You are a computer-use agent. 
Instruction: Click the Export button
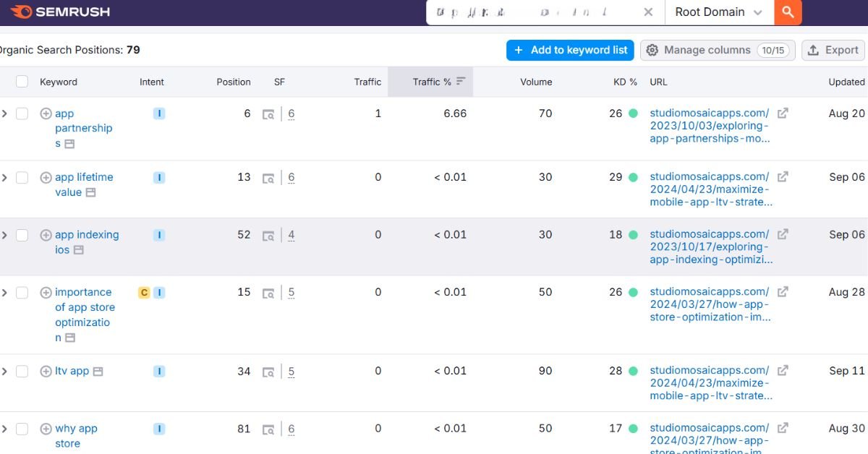click(x=833, y=50)
